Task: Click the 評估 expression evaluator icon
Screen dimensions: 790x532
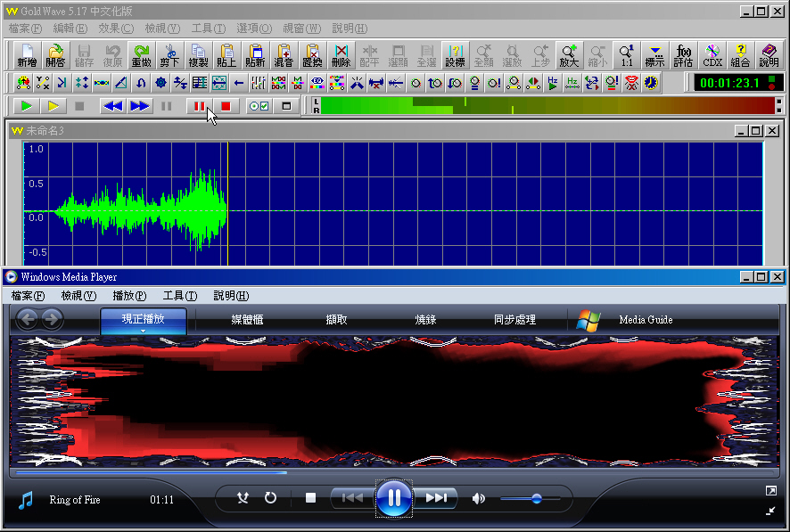Action: pos(683,55)
